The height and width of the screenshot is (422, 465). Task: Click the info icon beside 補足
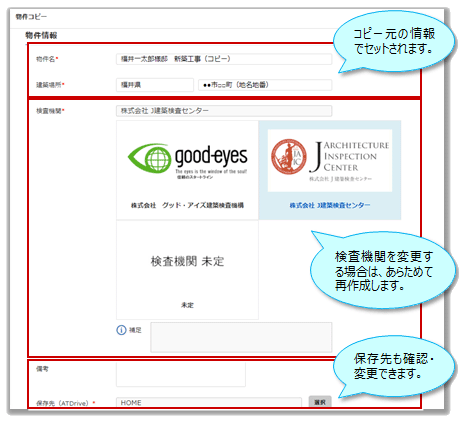pyautogui.click(x=121, y=330)
